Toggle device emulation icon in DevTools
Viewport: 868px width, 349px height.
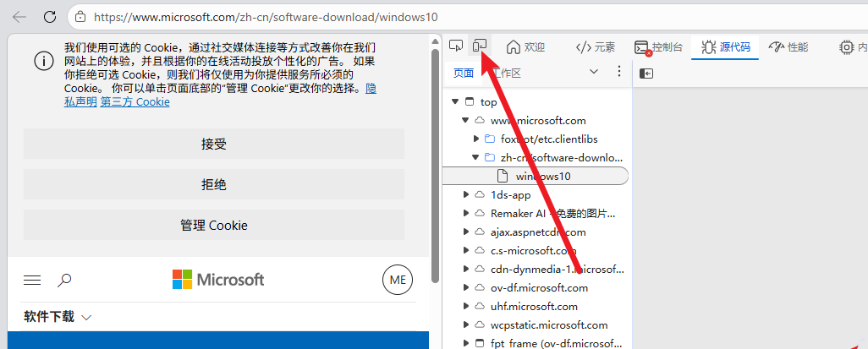click(x=480, y=46)
